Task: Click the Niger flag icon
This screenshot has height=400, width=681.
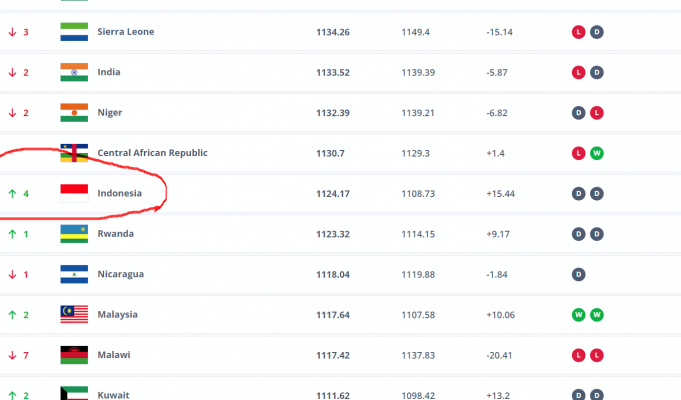Action: click(x=74, y=112)
